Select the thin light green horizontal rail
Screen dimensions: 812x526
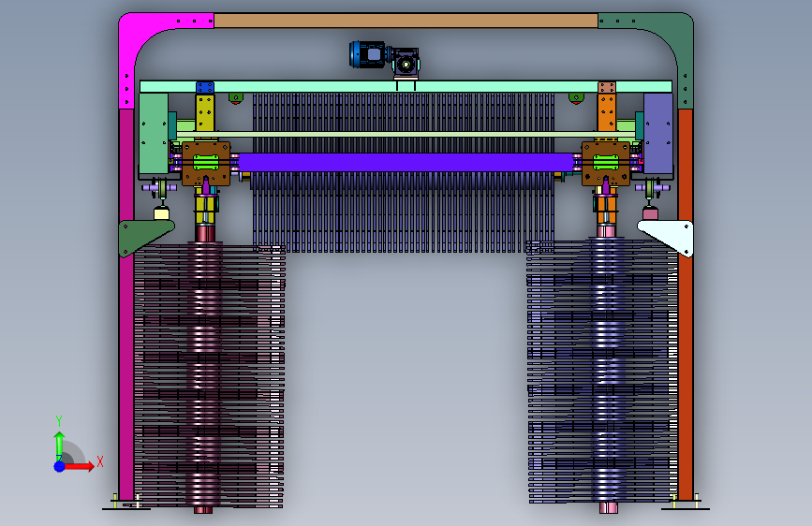tap(406, 135)
